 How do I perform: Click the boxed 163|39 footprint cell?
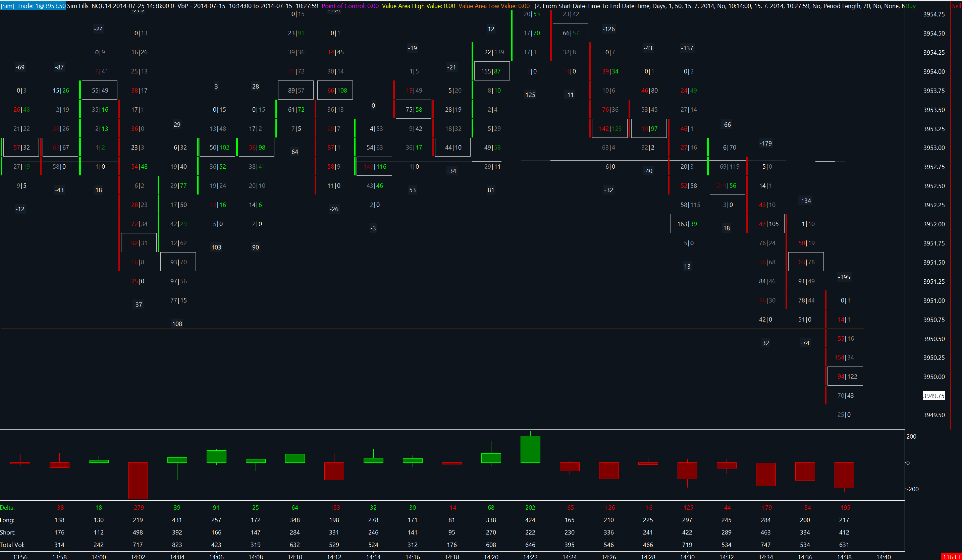point(688,224)
